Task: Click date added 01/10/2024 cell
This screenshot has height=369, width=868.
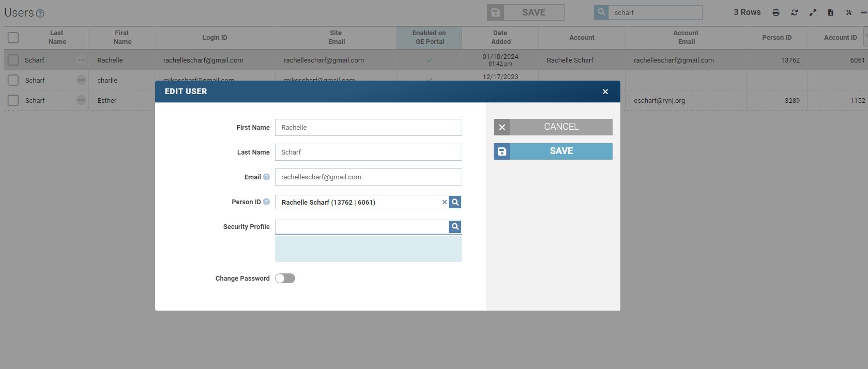Action: [500, 60]
